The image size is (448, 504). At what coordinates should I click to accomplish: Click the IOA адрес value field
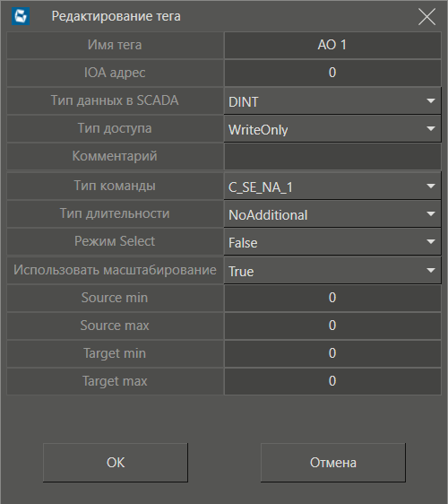[x=332, y=73]
